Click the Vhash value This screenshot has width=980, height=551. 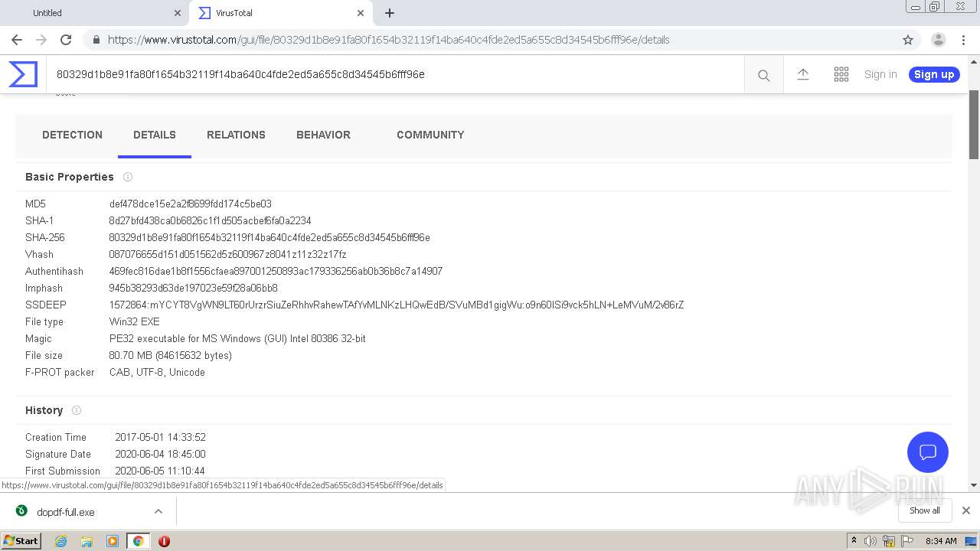[x=227, y=255]
